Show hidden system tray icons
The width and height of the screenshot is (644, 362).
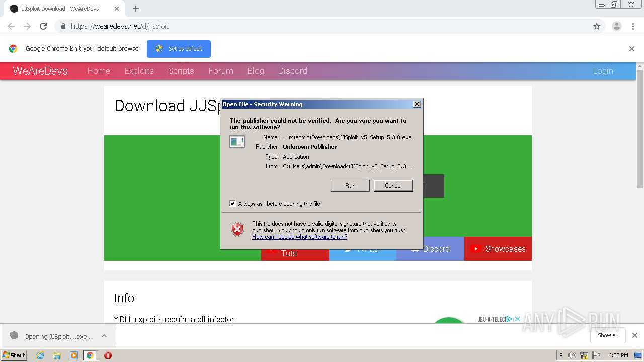pyautogui.click(x=561, y=355)
